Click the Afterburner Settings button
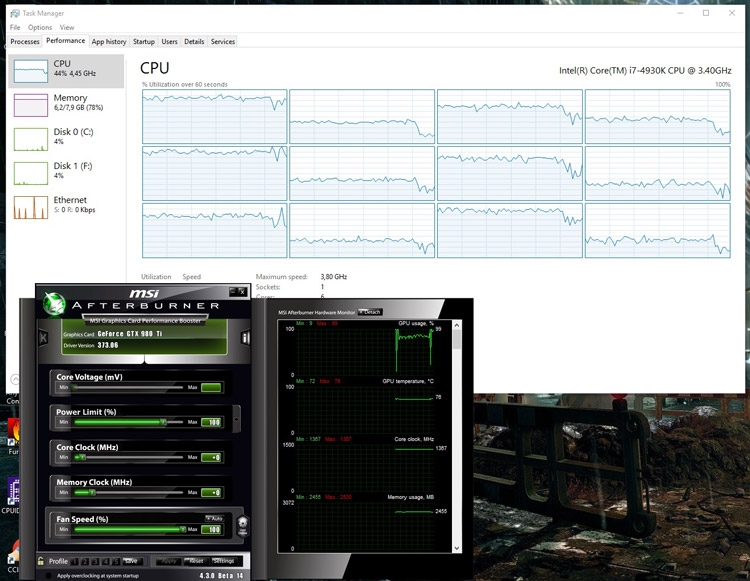 pyautogui.click(x=223, y=561)
